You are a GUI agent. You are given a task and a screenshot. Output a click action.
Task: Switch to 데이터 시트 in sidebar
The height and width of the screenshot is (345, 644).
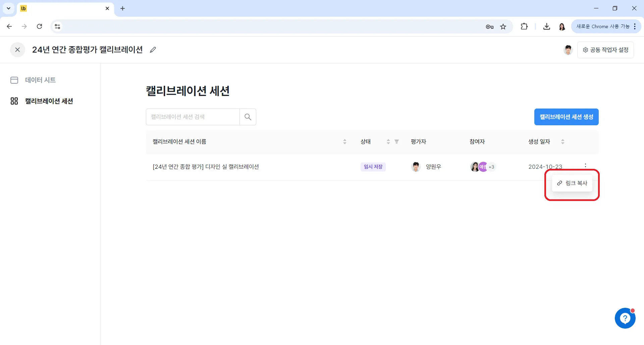[40, 80]
